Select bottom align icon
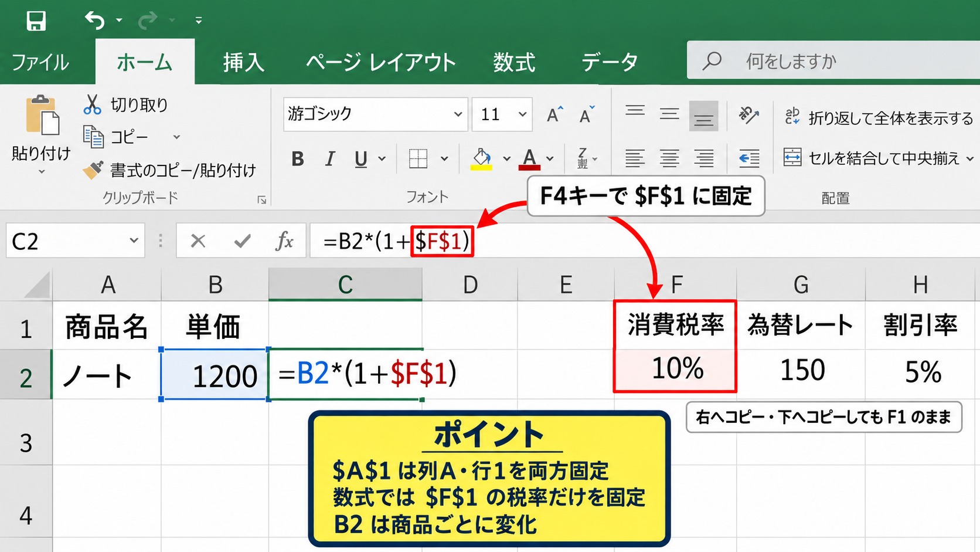Viewport: 980px width, 552px height. pyautogui.click(x=704, y=116)
